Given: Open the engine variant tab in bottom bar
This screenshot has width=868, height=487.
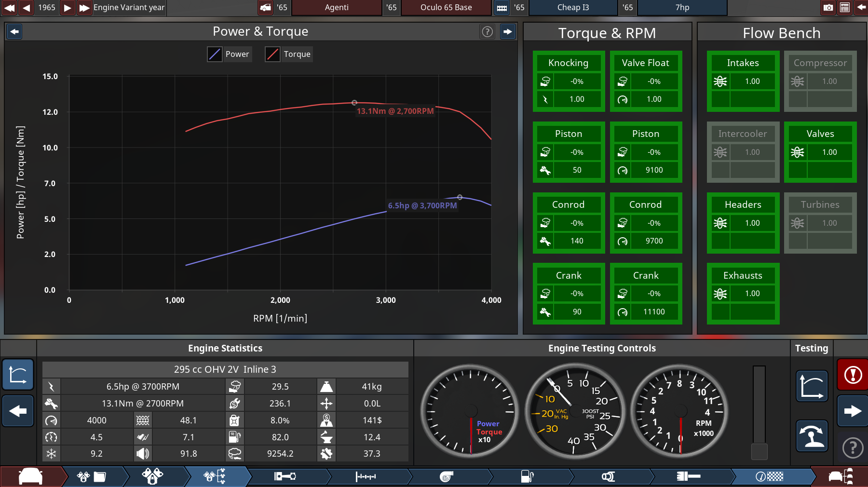Looking at the screenshot, I should tap(152, 476).
